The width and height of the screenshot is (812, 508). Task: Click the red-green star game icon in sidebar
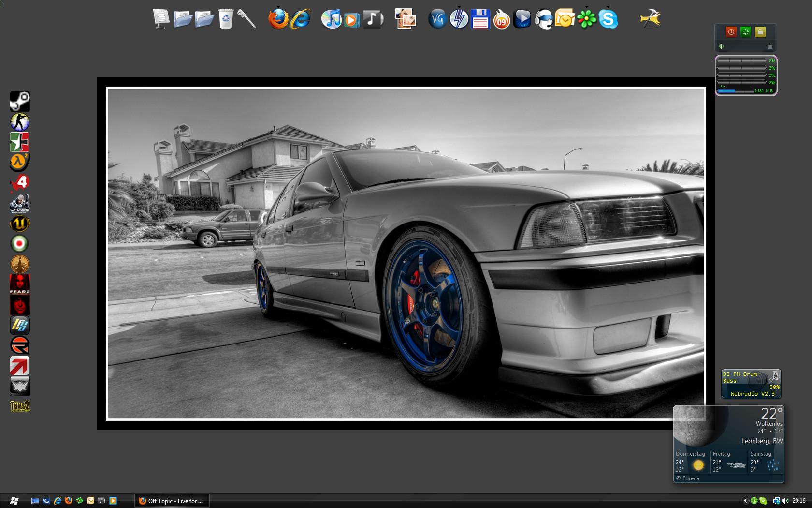[x=20, y=142]
